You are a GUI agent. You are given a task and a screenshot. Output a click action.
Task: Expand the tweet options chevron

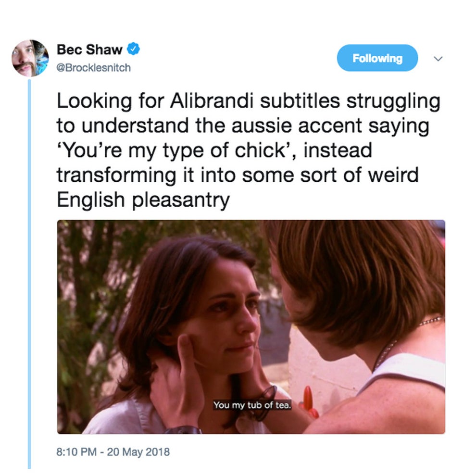coord(438,59)
